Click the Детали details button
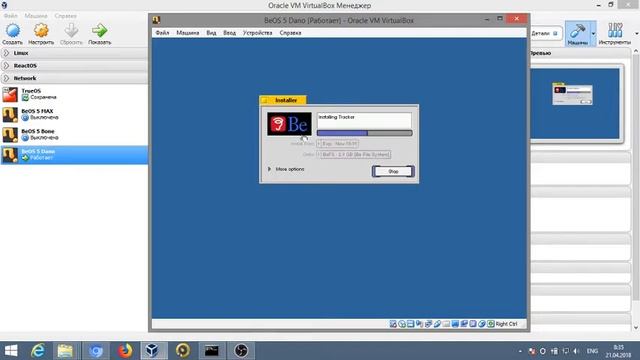 [x=545, y=33]
